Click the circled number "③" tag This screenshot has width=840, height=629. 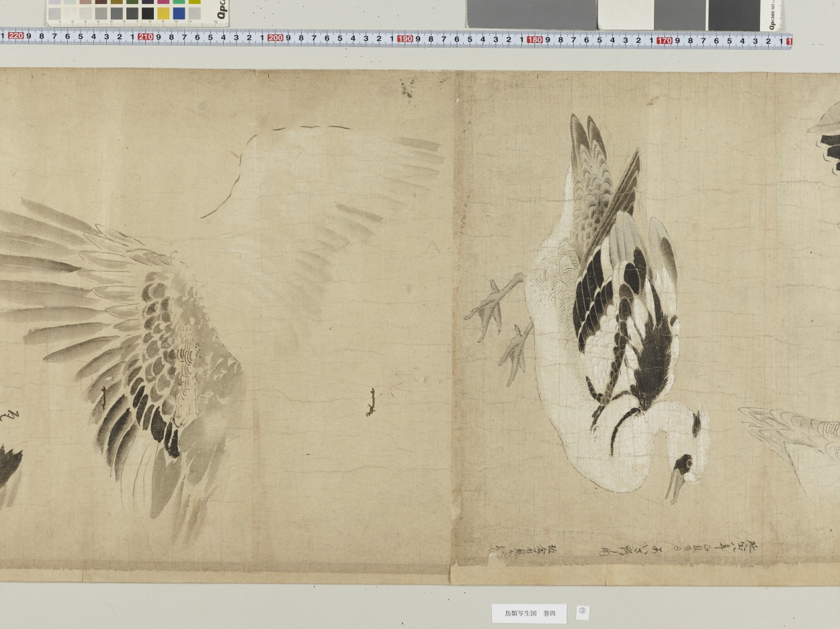point(583,612)
